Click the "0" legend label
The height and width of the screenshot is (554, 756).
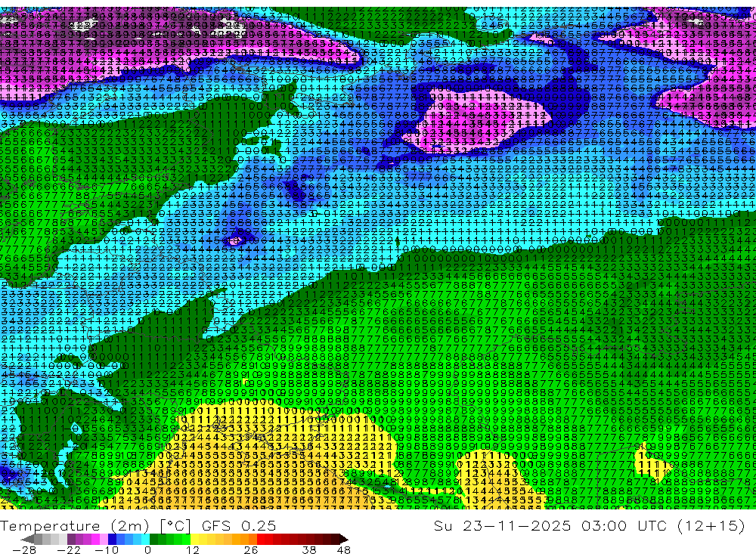[147, 550]
